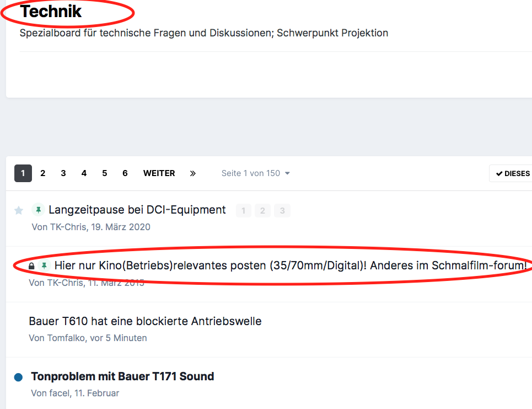This screenshot has height=409, width=532.
Task: Open the Langzeitpause bei DCI-Equipment topic
Action: pyautogui.click(x=137, y=210)
